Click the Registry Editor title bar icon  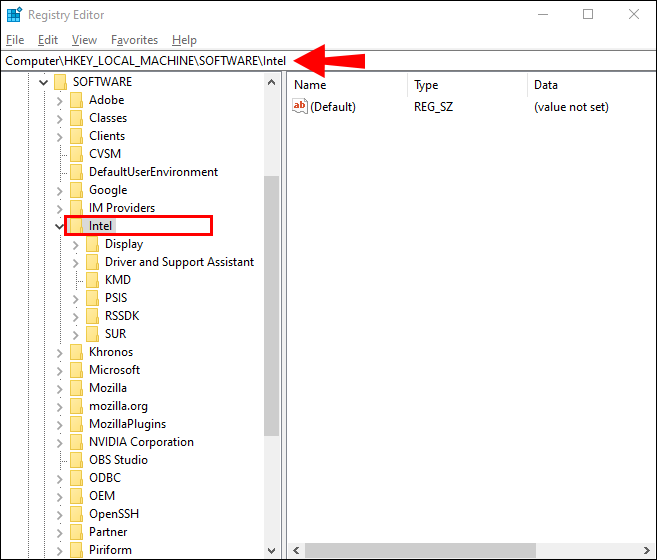coord(14,14)
